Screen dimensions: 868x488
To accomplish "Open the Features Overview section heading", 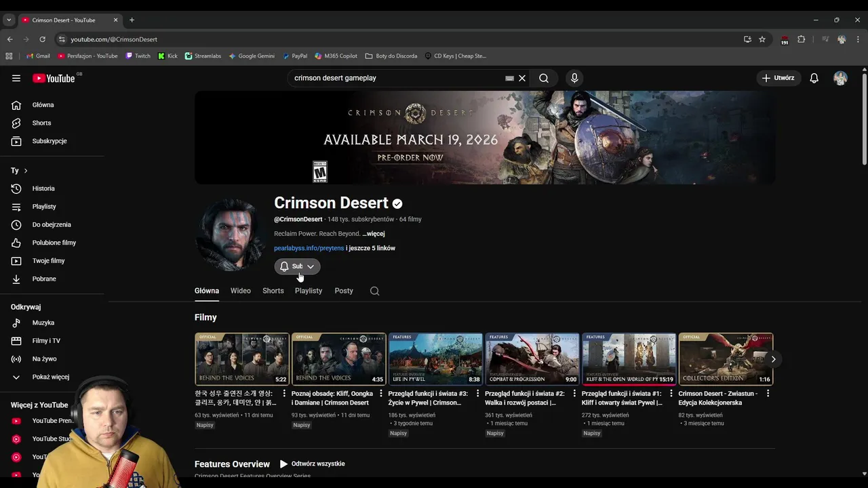I will pyautogui.click(x=232, y=464).
